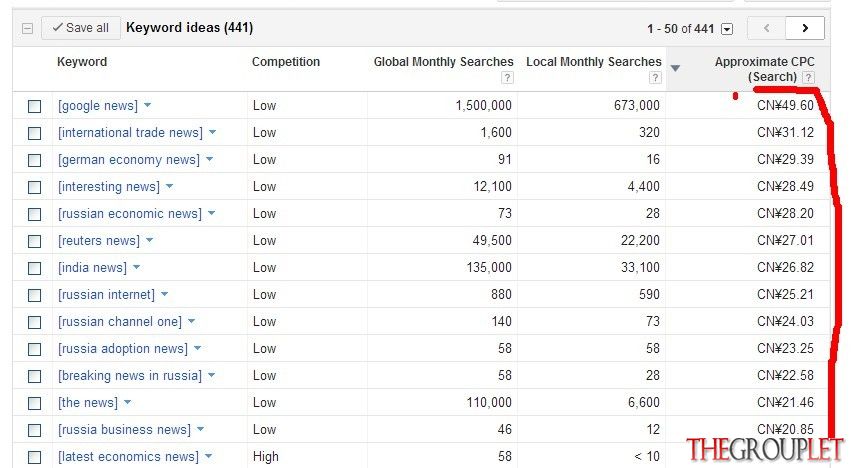851x468 pixels.
Task: Click the High competition cell
Action: click(x=265, y=457)
